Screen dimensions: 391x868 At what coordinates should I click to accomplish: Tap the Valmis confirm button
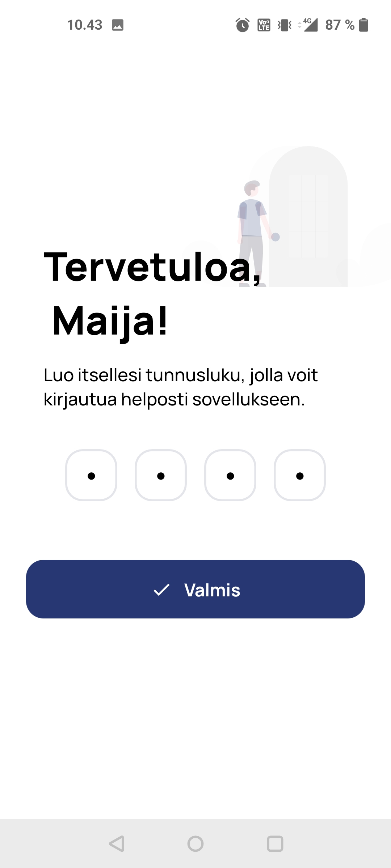[x=195, y=589]
